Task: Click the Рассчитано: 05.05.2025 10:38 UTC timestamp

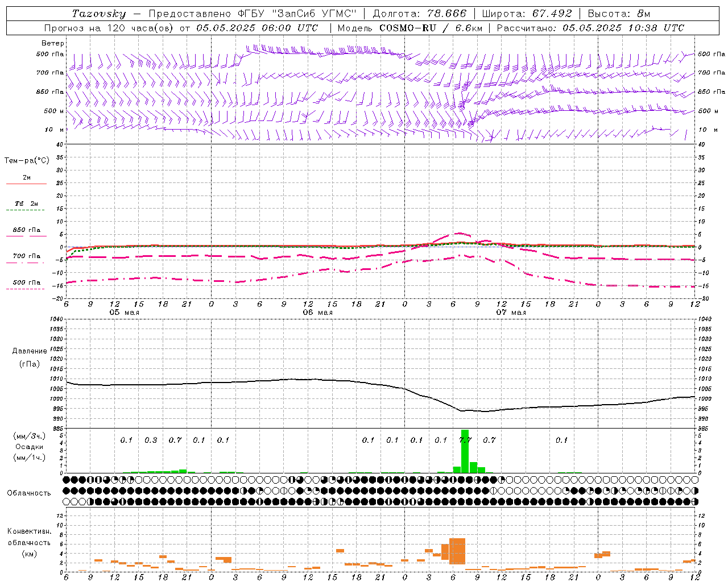Action: click(590, 28)
